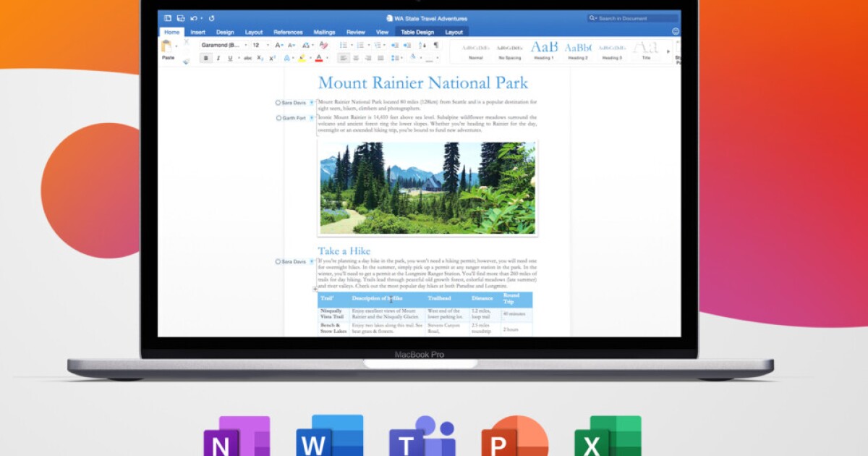
Task: Toggle Show paragraph marks ¶ button
Action: (436, 45)
